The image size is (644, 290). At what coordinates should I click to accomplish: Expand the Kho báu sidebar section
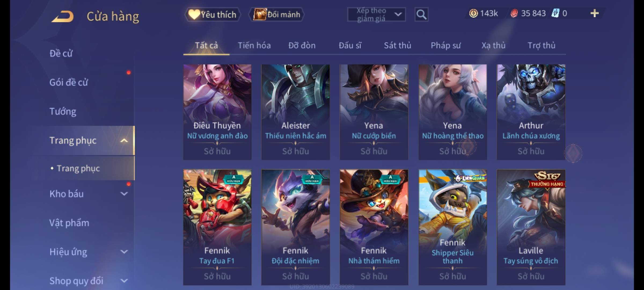coord(124,194)
